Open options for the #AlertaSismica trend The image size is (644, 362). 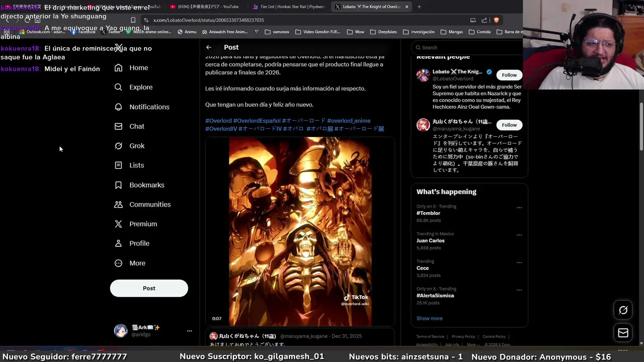point(519,290)
